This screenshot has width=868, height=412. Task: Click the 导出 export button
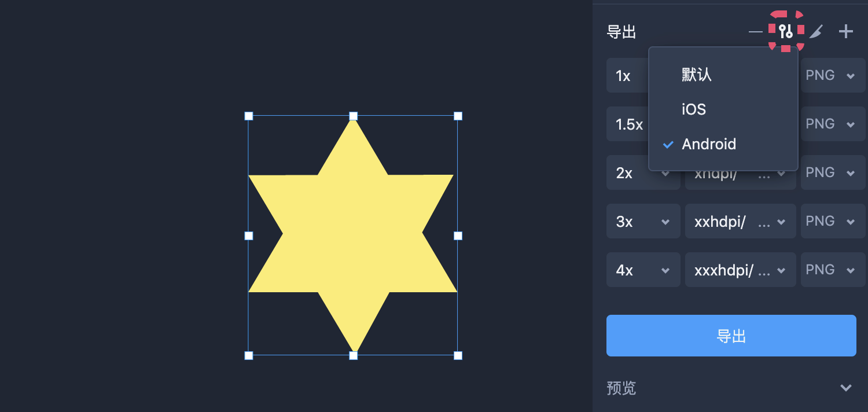(x=731, y=336)
